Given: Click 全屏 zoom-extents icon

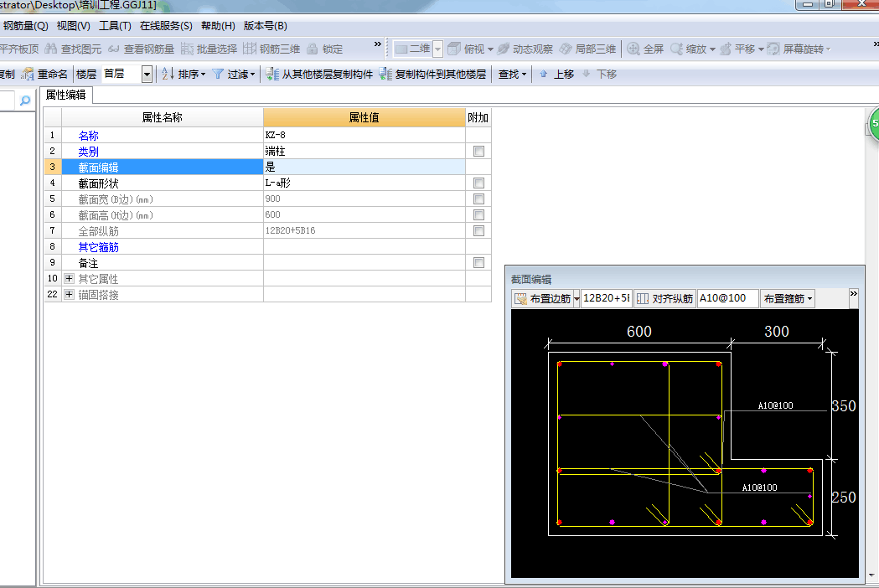Looking at the screenshot, I should [x=633, y=49].
